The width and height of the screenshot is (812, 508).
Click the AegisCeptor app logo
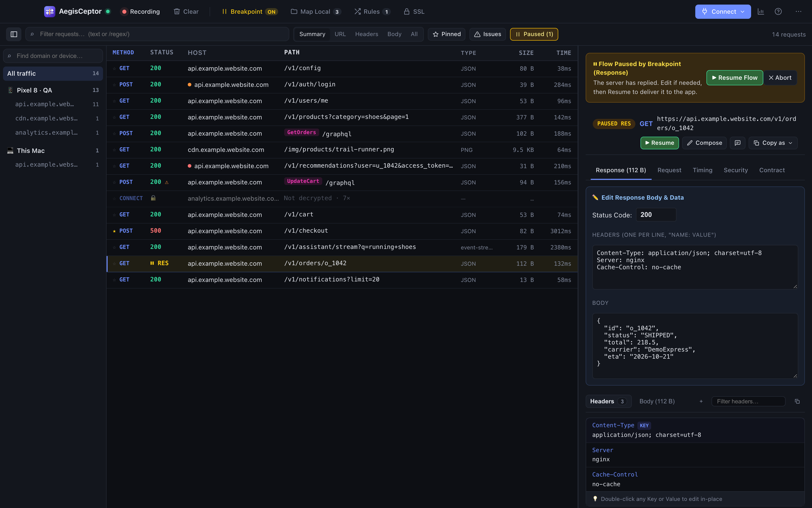[50, 11]
